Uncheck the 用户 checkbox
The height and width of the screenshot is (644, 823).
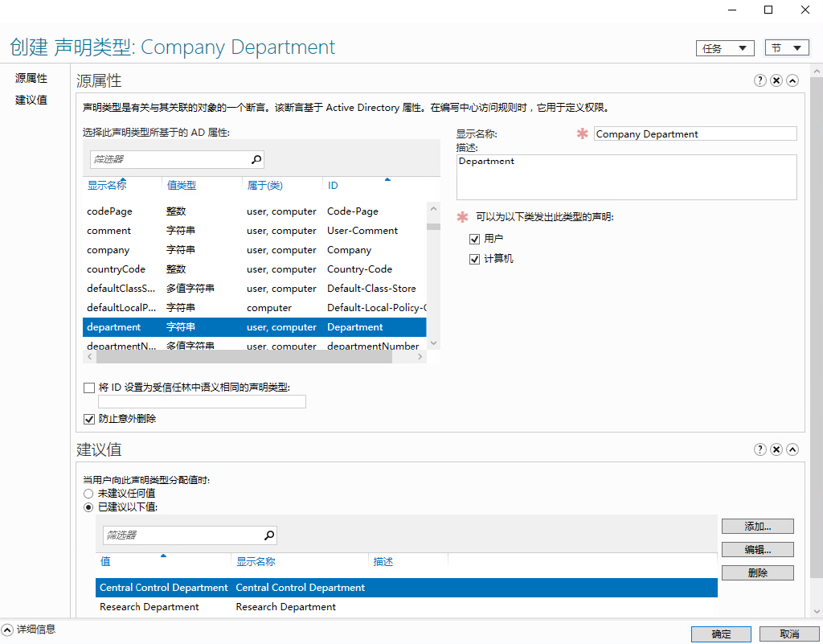(x=474, y=238)
